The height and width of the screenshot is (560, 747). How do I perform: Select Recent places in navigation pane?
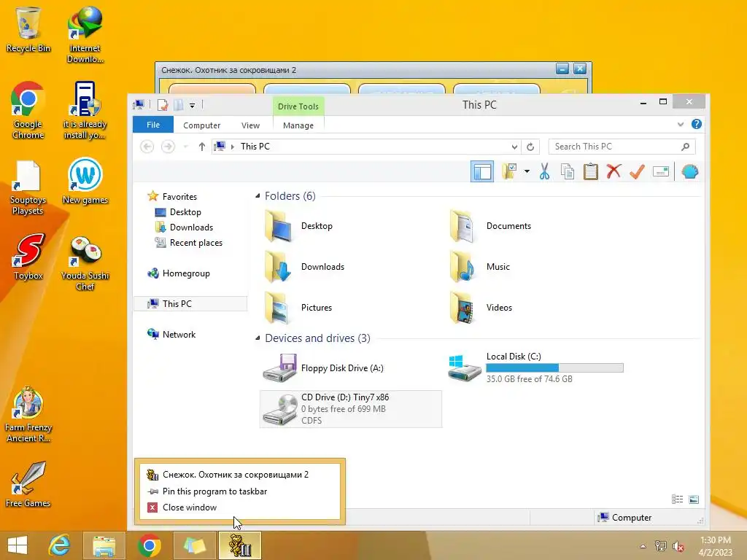tap(196, 242)
